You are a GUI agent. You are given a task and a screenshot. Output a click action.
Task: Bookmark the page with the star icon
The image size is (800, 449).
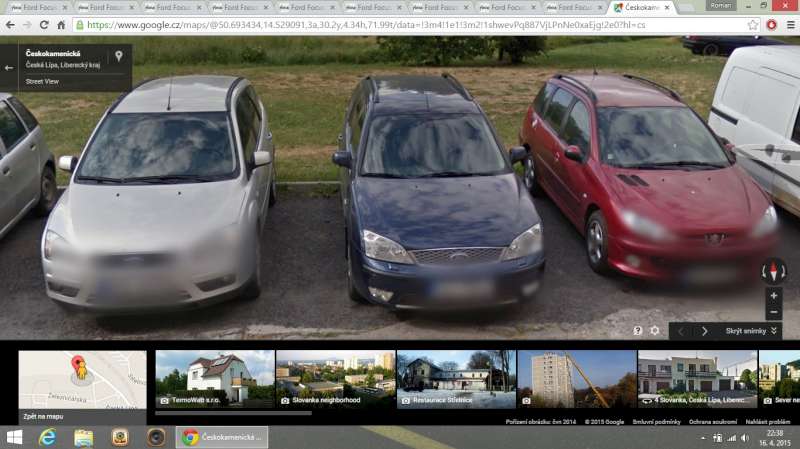pyautogui.click(x=753, y=24)
